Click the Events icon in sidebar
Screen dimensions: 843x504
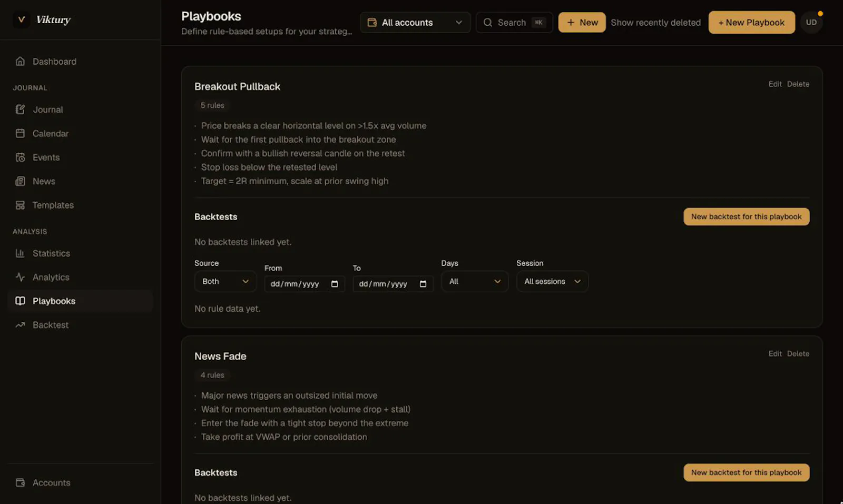20,157
